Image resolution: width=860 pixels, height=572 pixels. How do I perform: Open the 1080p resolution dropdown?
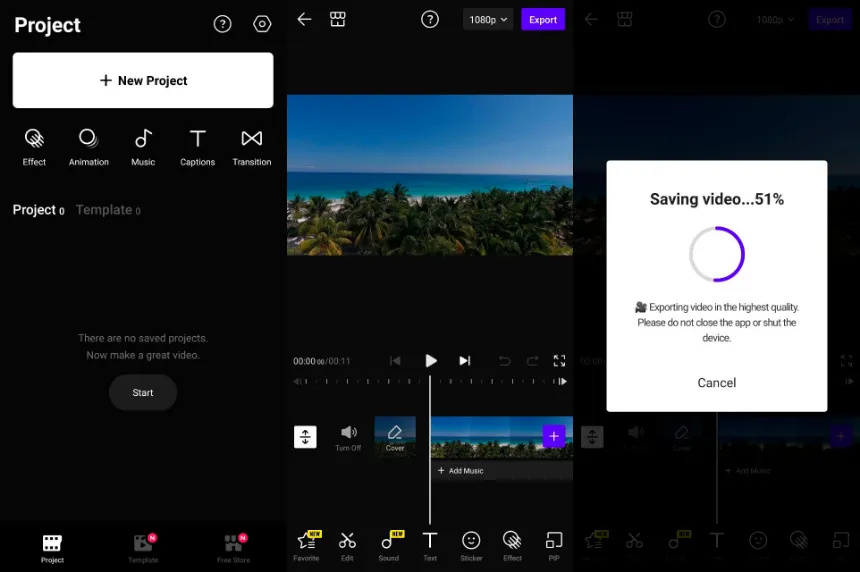[x=488, y=20]
